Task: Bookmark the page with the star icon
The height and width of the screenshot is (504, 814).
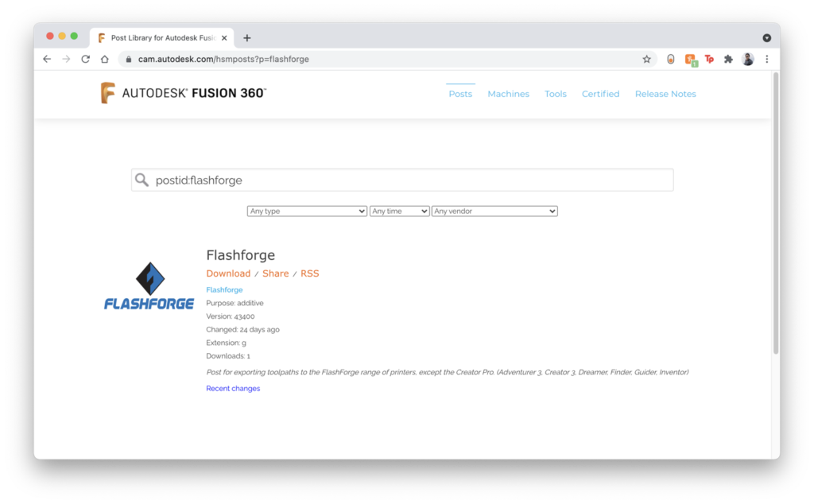Action: click(647, 58)
